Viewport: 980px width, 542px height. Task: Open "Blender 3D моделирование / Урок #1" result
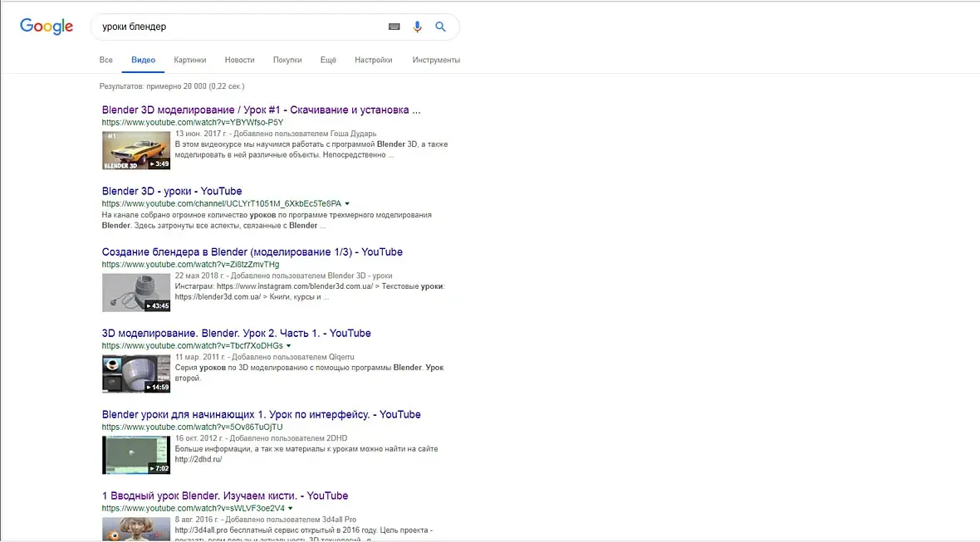[x=262, y=110]
